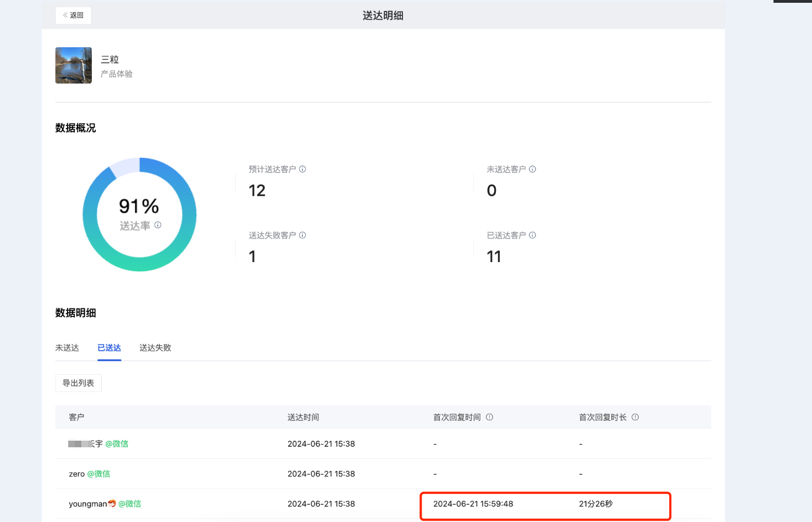This screenshot has height=522, width=812.
Task: Select the 已送达 tab
Action: pyautogui.click(x=109, y=348)
